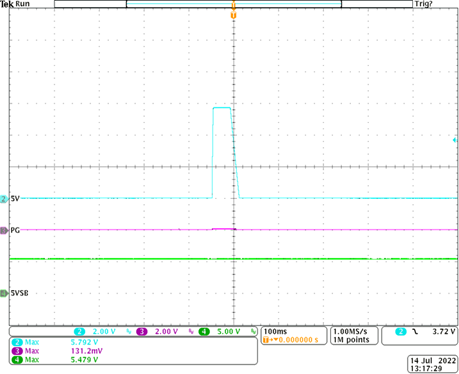
Task: Click the Trig? trigger status indicator
Action: (423, 4)
